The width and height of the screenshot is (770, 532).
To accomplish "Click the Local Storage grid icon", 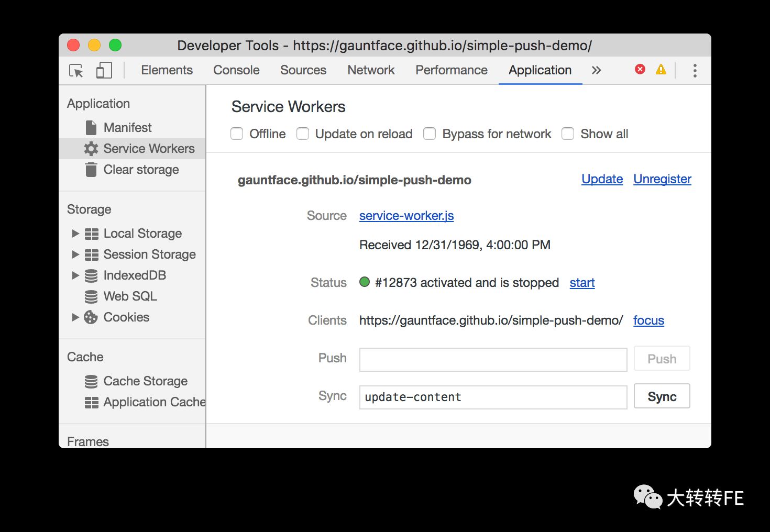I will [92, 234].
